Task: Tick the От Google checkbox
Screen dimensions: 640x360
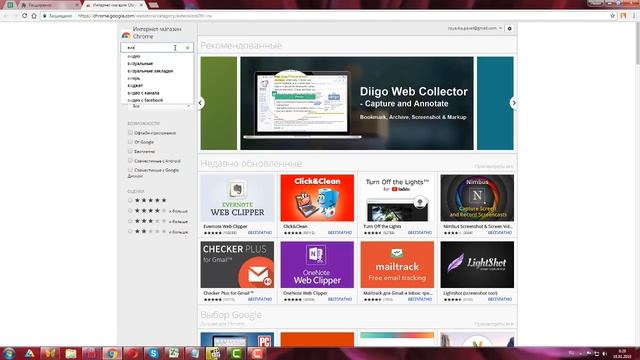Action: [130, 142]
